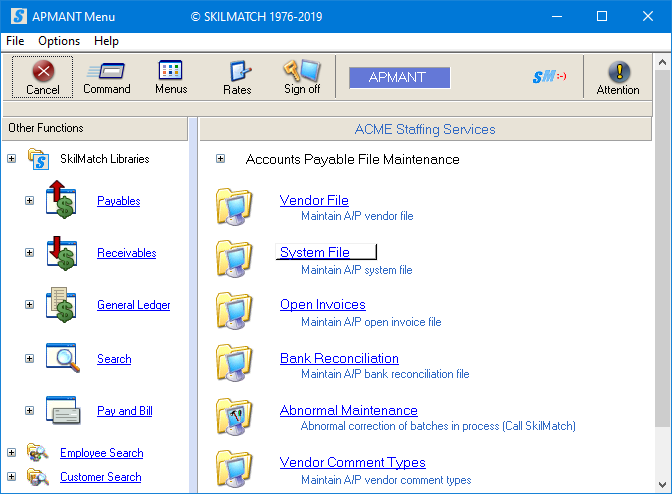
Task: Open the Bank Reconciliation link
Action: [x=339, y=358]
